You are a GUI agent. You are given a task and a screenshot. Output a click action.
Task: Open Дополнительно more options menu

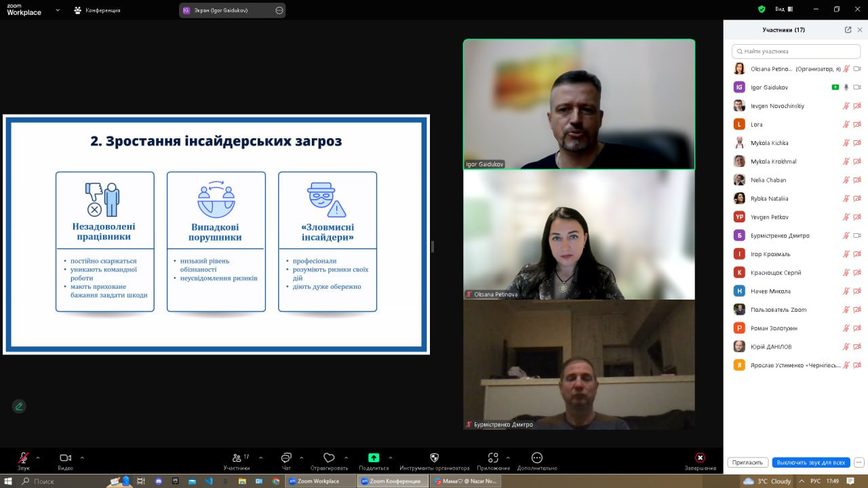(537, 461)
